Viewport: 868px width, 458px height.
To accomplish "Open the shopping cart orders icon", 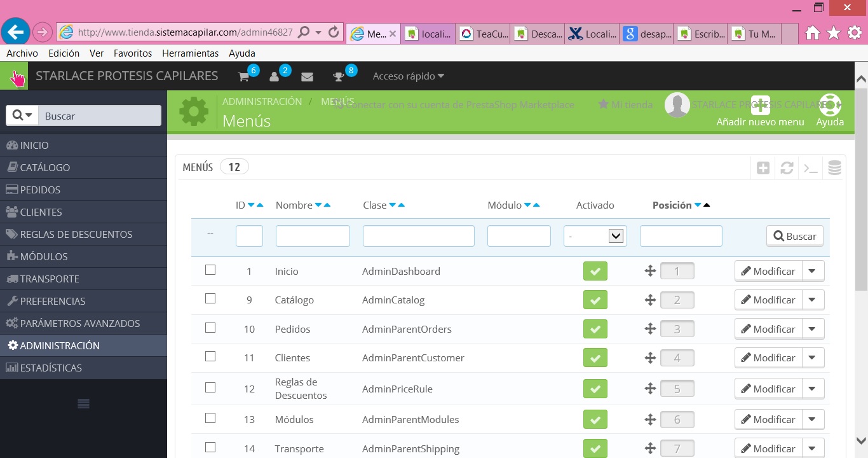I will pyautogui.click(x=243, y=77).
